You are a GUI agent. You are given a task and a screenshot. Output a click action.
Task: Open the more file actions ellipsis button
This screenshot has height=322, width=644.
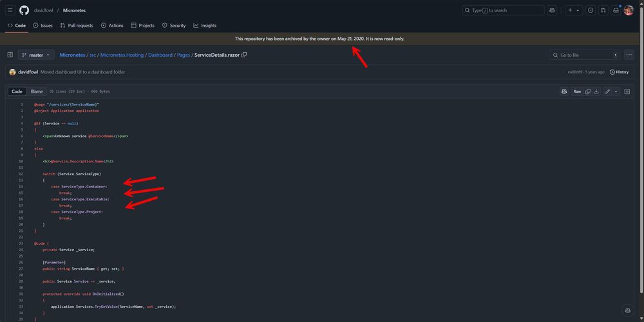629,55
